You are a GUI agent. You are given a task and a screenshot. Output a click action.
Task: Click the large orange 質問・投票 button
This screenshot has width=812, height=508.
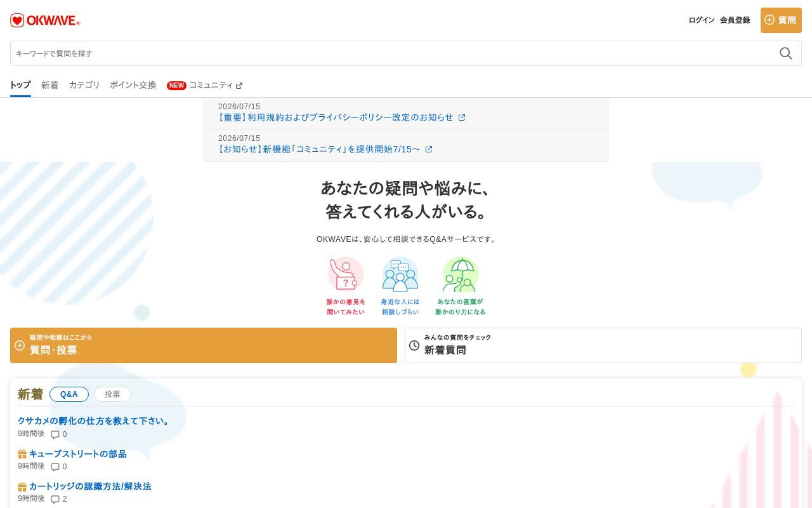click(204, 345)
